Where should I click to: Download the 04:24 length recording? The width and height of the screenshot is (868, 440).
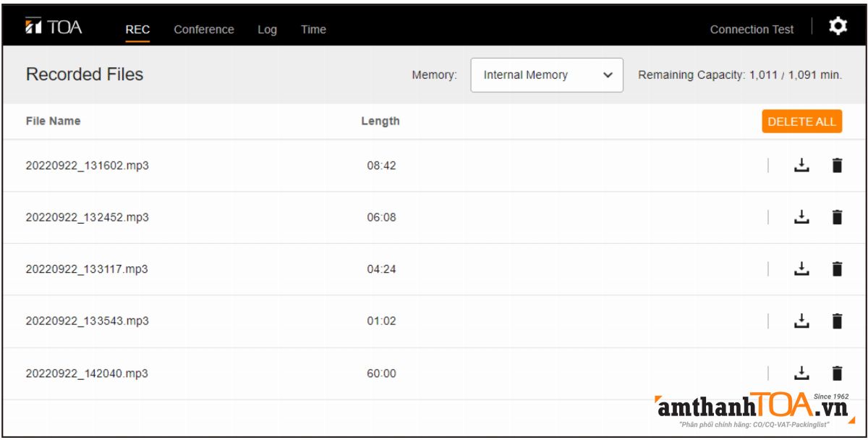pyautogui.click(x=799, y=269)
